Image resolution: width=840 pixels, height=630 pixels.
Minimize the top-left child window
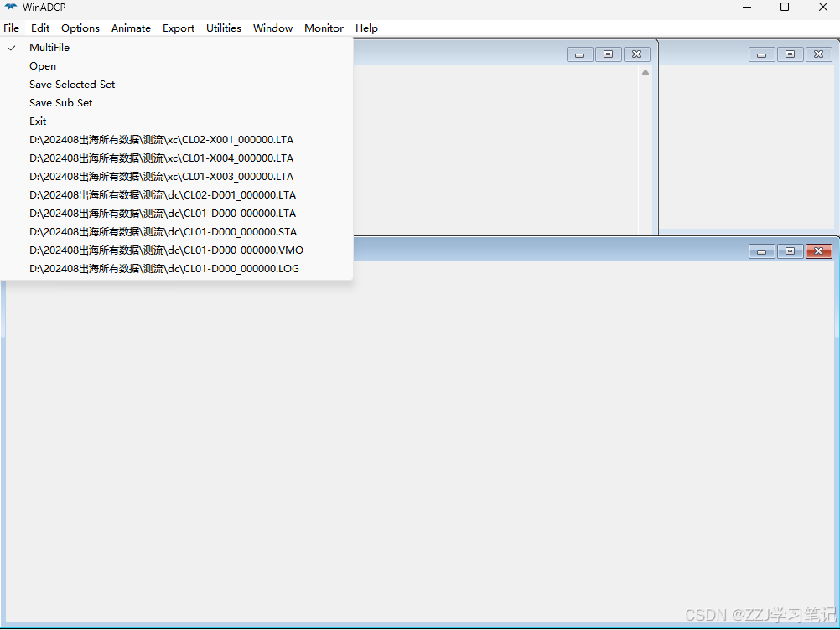click(579, 54)
